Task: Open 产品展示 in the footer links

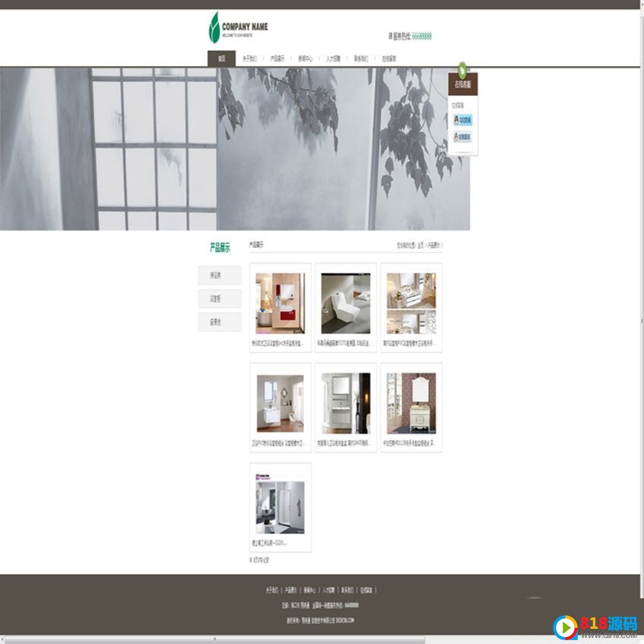Action: pos(290,590)
